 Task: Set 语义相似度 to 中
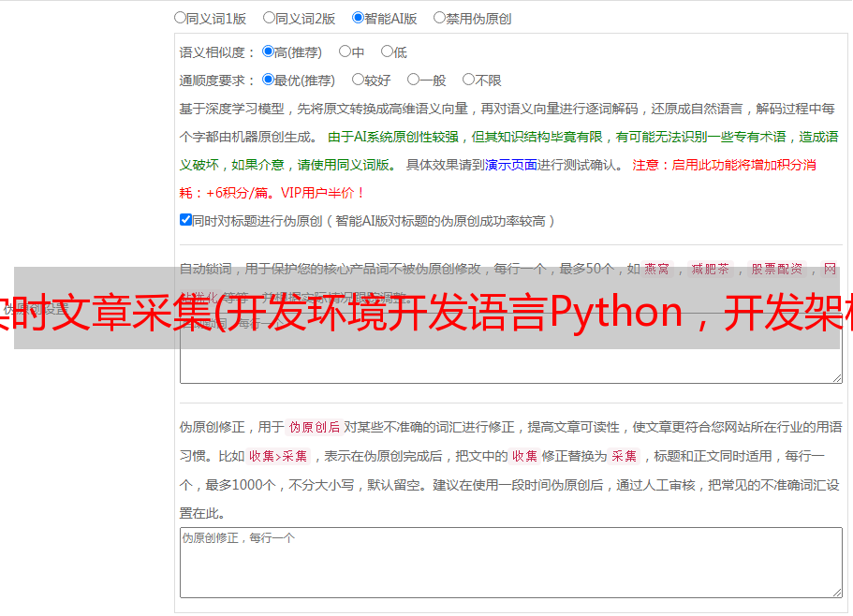[346, 52]
